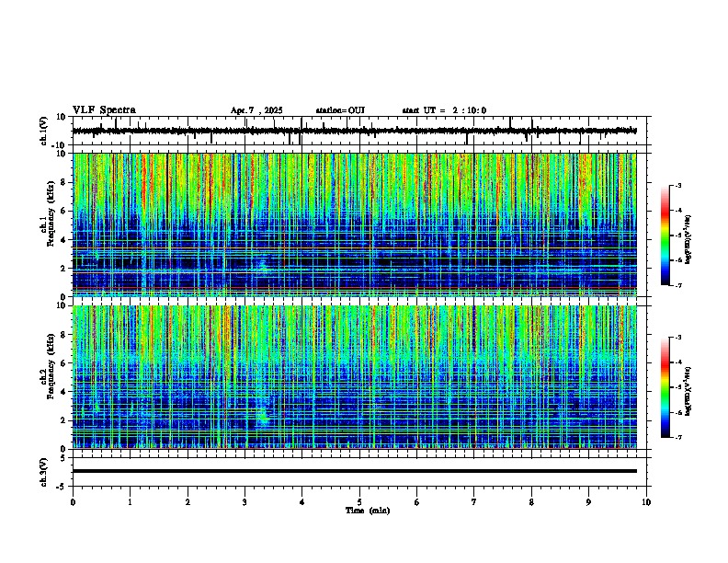This screenshot has width=728, height=563.
Task: Click the thick black ch.3 voltage trace
Action: [x=355, y=471]
